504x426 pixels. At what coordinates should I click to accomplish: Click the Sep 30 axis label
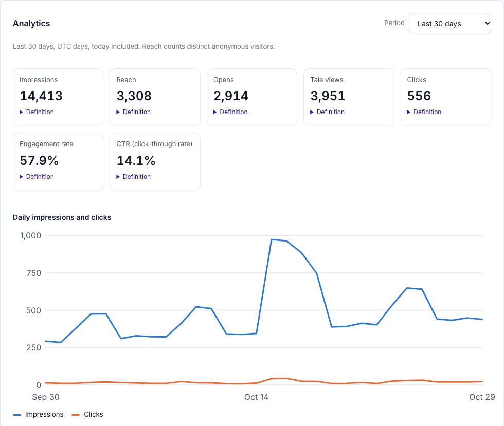coord(46,397)
